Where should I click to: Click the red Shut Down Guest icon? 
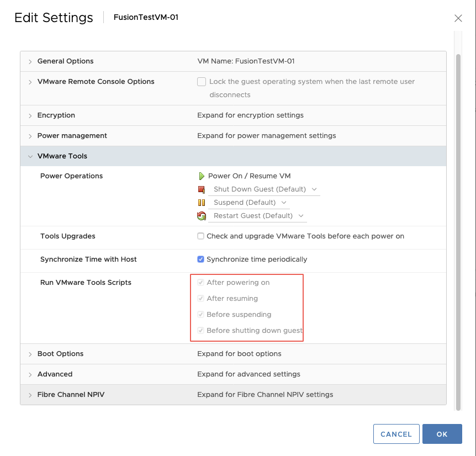(201, 189)
